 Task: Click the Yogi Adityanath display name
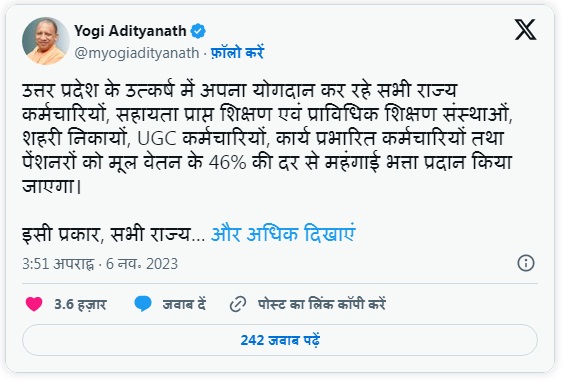(x=130, y=31)
